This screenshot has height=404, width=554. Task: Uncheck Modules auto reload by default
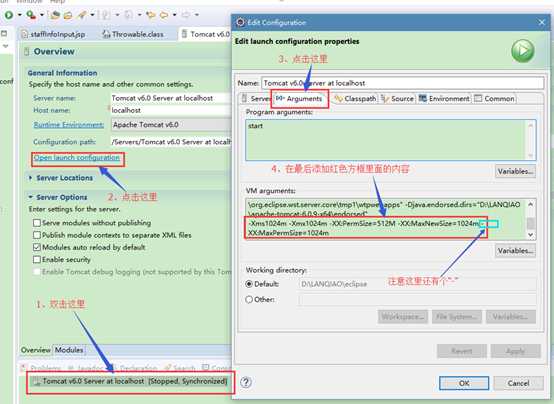pyautogui.click(x=37, y=247)
